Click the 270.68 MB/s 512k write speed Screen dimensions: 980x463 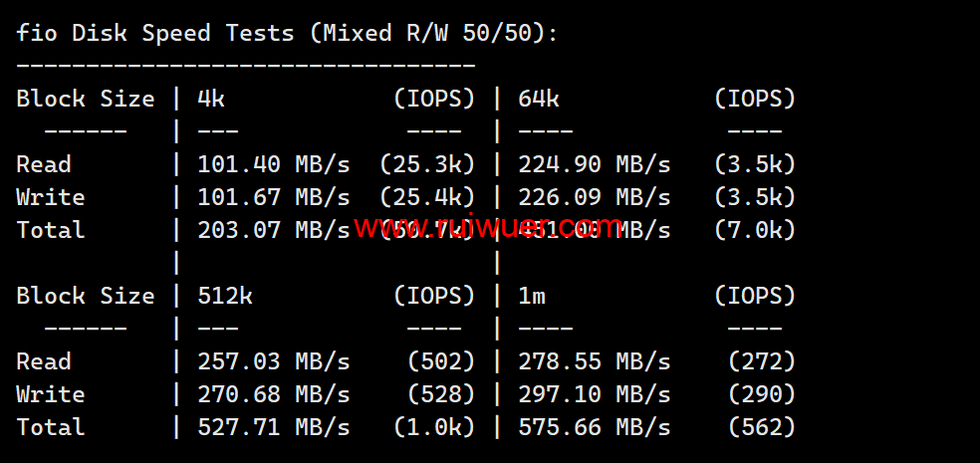click(x=273, y=394)
